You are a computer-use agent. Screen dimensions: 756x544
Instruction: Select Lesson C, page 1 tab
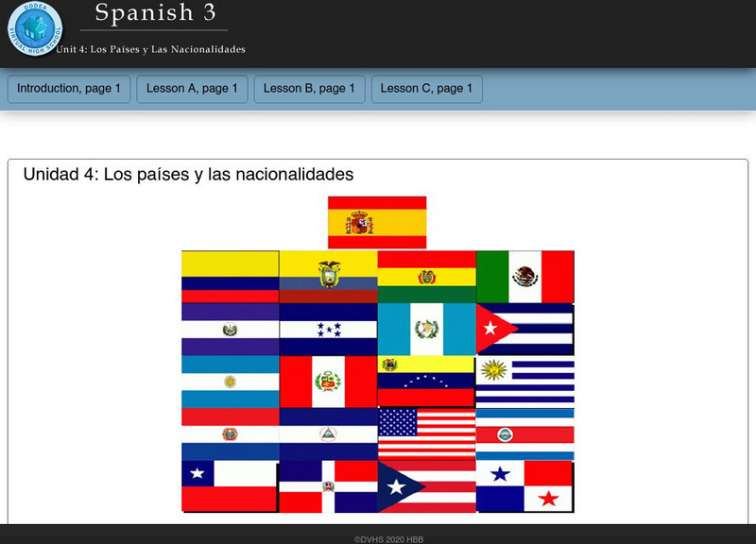(427, 89)
